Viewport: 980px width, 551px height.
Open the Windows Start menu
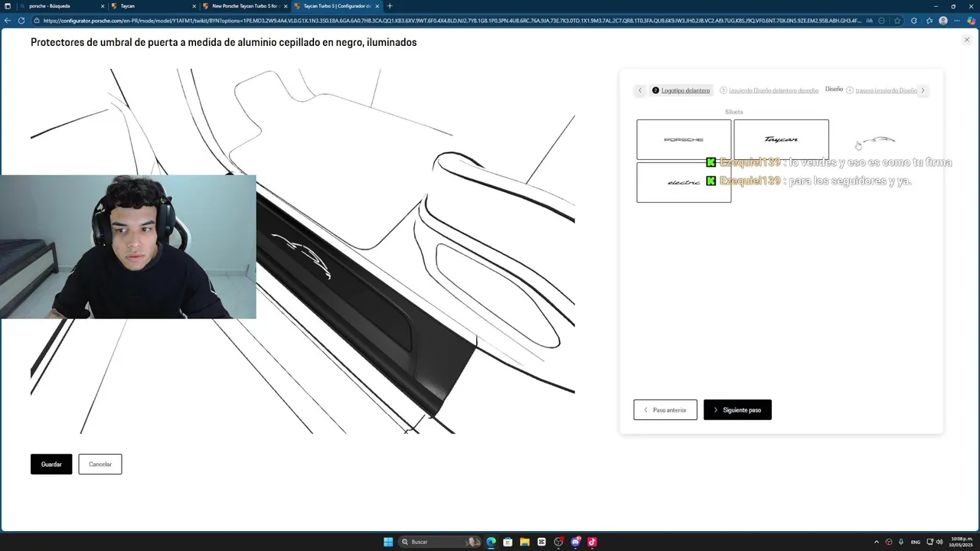click(x=388, y=542)
